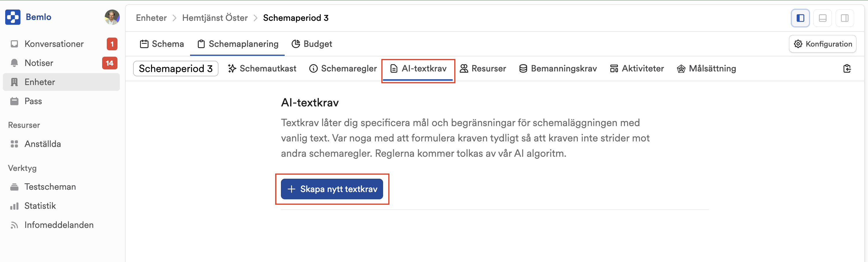Open Pass in the sidebar
The image size is (868, 262).
pos(61,101)
